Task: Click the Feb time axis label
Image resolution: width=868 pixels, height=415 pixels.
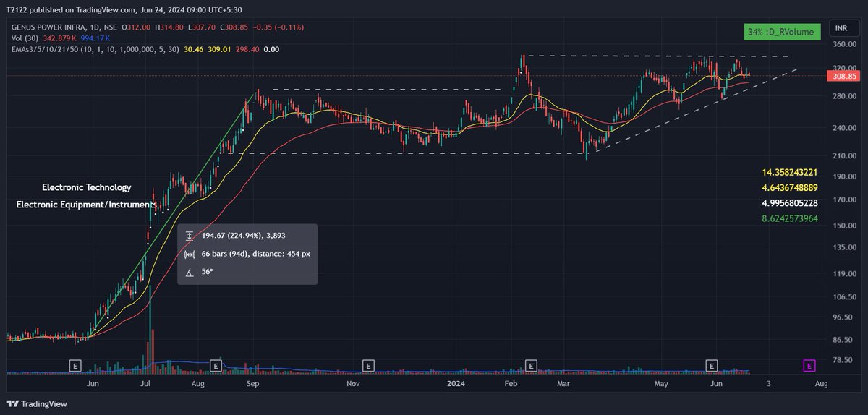Action: tap(511, 384)
